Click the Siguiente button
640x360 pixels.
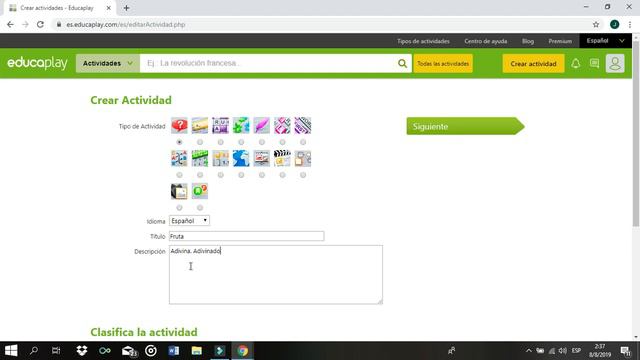pyautogui.click(x=465, y=126)
